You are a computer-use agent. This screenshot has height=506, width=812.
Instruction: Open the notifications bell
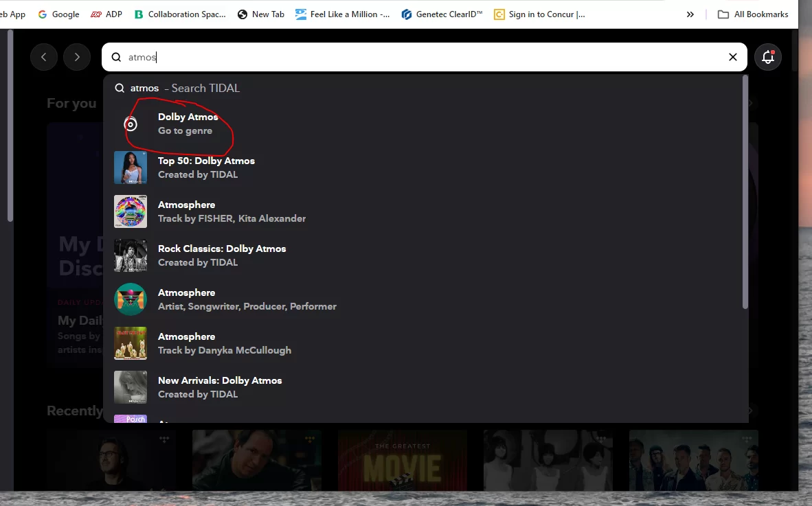coord(768,57)
